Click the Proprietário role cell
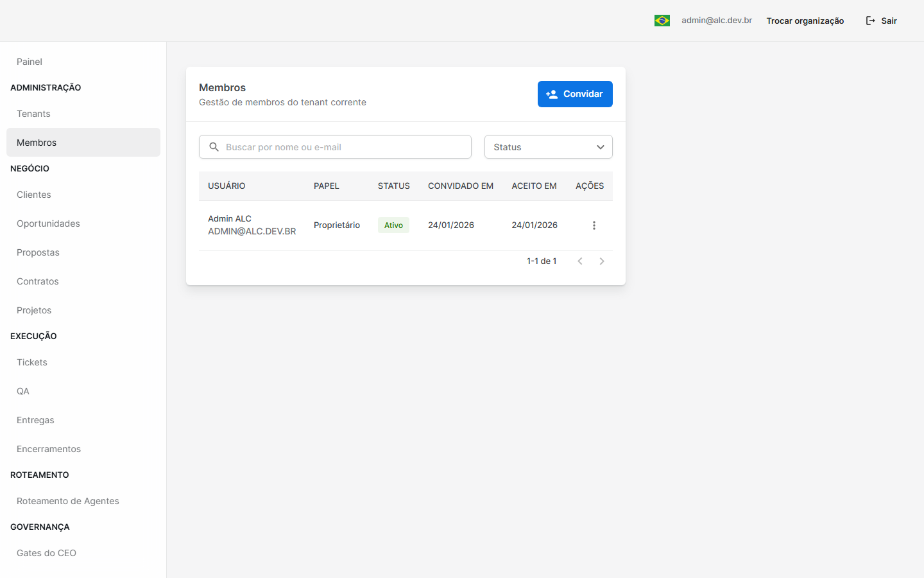The width and height of the screenshot is (924, 578). tap(337, 225)
